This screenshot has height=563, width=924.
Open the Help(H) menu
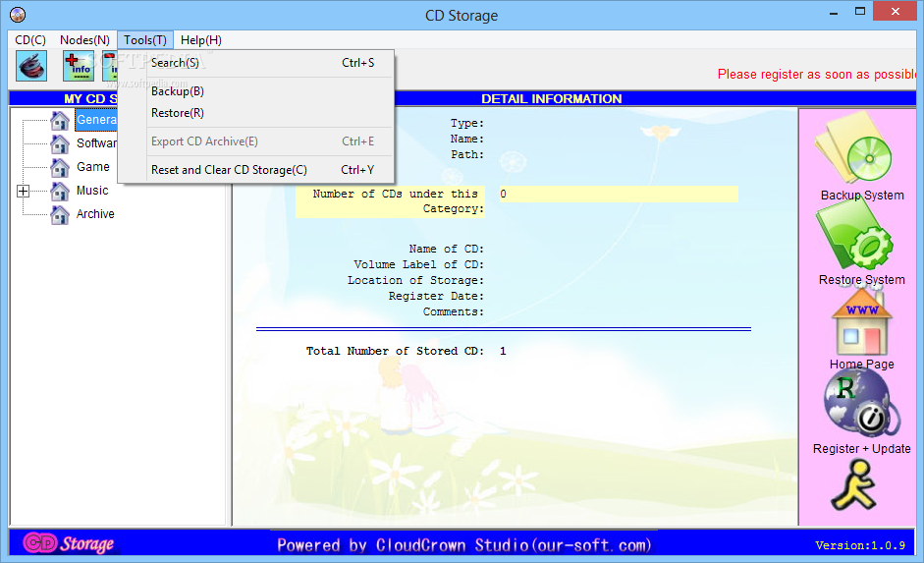(201, 40)
